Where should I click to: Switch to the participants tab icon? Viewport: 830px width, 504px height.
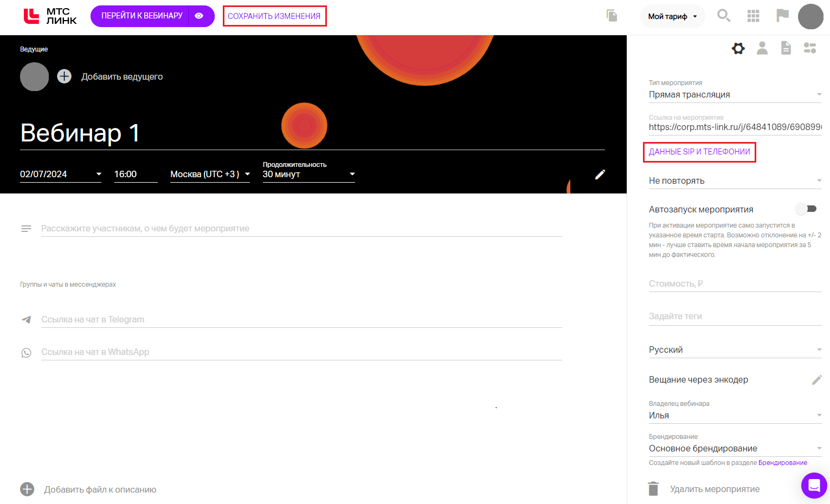762,48
